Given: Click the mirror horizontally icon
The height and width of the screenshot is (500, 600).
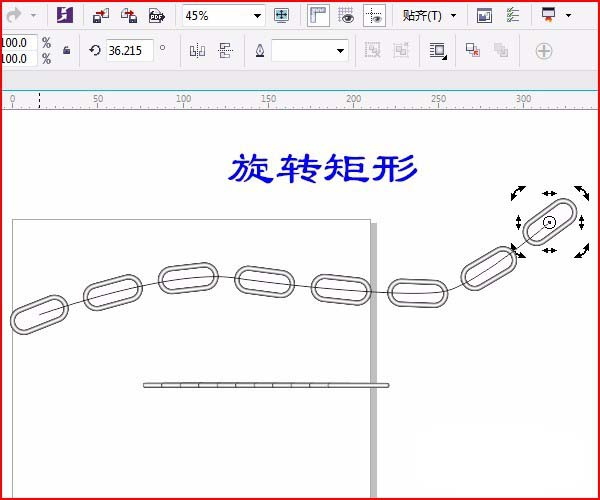Looking at the screenshot, I should pyautogui.click(x=197, y=50).
